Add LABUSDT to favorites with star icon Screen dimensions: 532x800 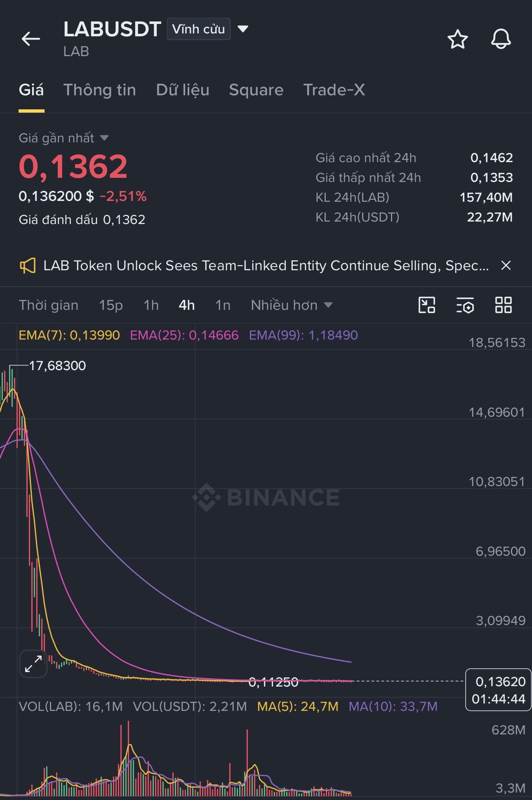point(458,39)
